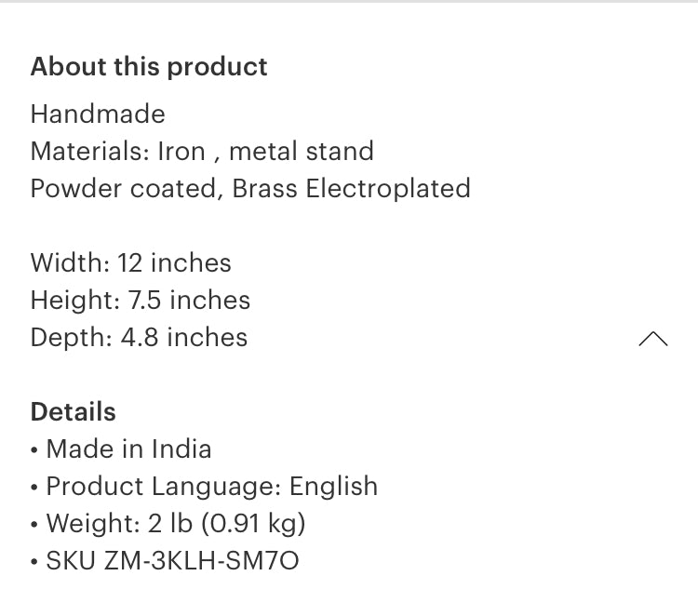The height and width of the screenshot is (616, 698).
Task: Click the "Depth:" label
Action: pos(72,338)
